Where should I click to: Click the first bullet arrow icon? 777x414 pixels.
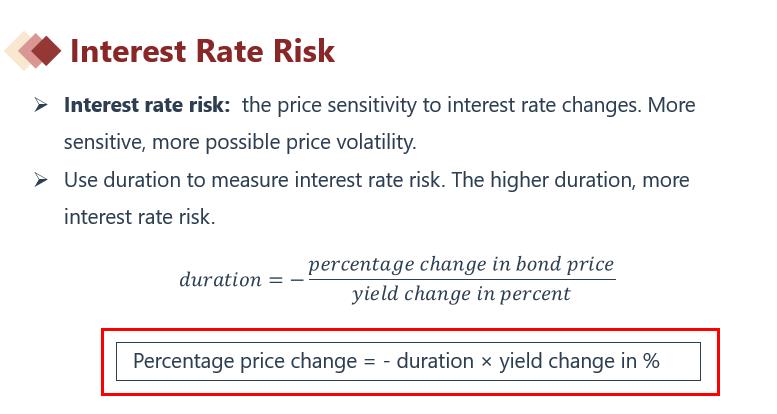point(41,105)
